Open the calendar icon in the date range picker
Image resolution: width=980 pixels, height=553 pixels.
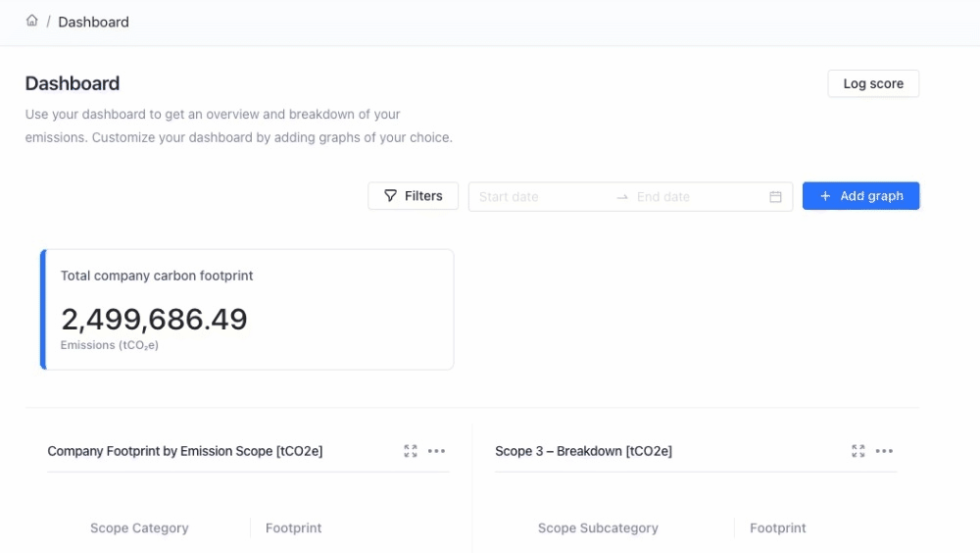tap(775, 197)
